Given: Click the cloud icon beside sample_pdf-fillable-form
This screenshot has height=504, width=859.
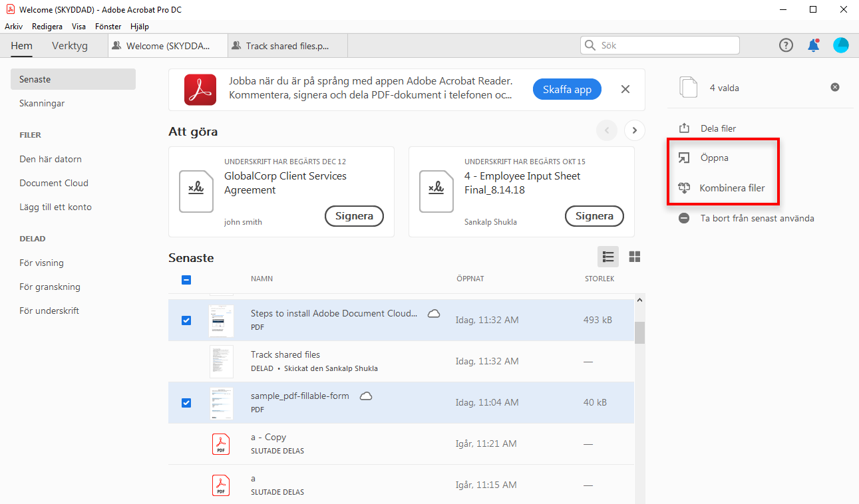Looking at the screenshot, I should point(366,396).
